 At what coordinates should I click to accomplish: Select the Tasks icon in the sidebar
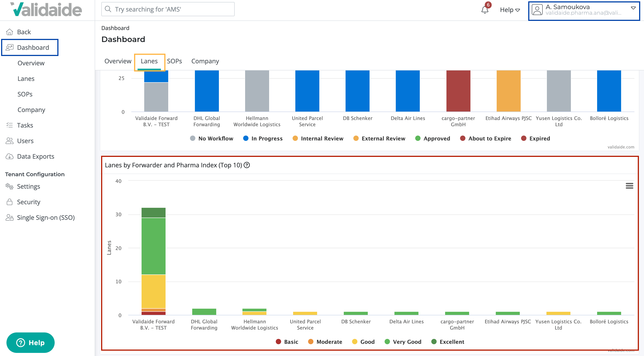pyautogui.click(x=10, y=125)
